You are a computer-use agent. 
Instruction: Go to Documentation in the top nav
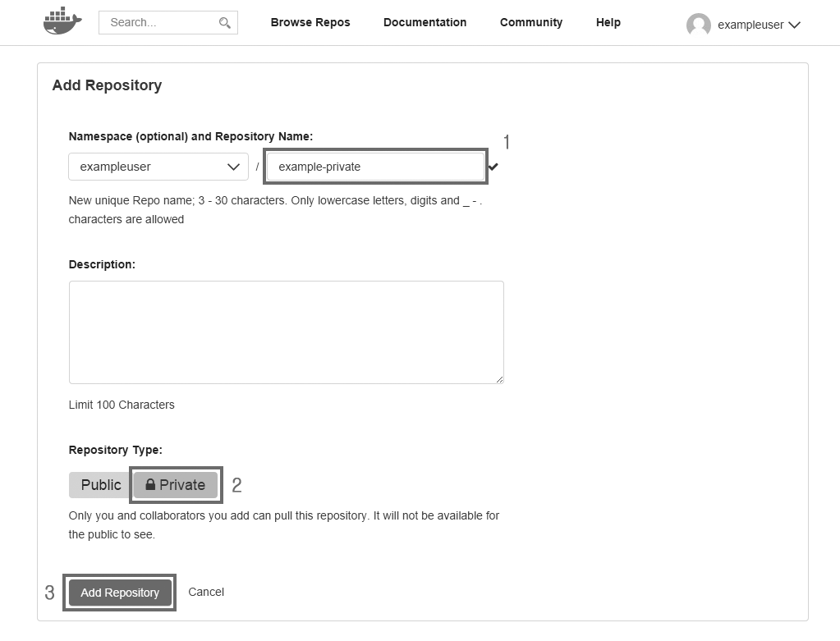425,22
